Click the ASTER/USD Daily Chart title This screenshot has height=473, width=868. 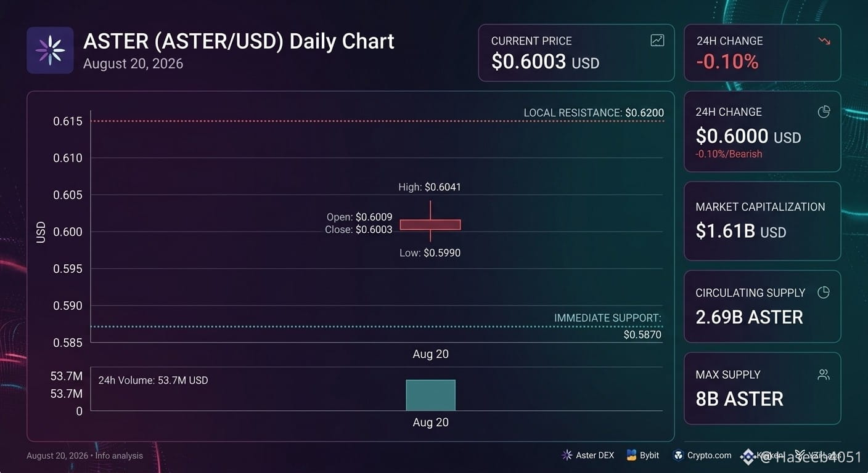239,41
